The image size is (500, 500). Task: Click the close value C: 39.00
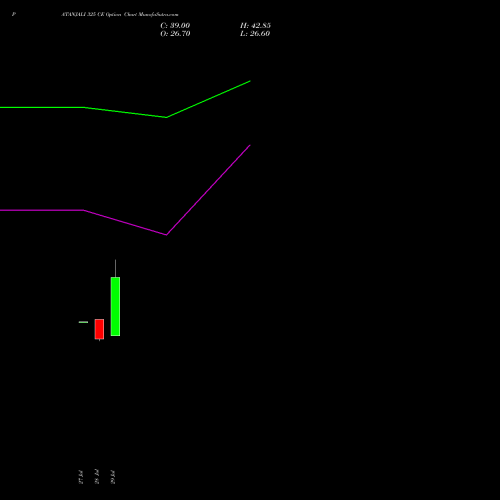(175, 26)
